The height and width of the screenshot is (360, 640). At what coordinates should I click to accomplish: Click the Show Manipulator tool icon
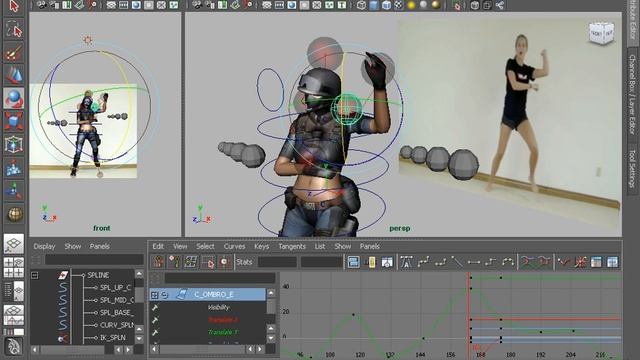coord(14,191)
